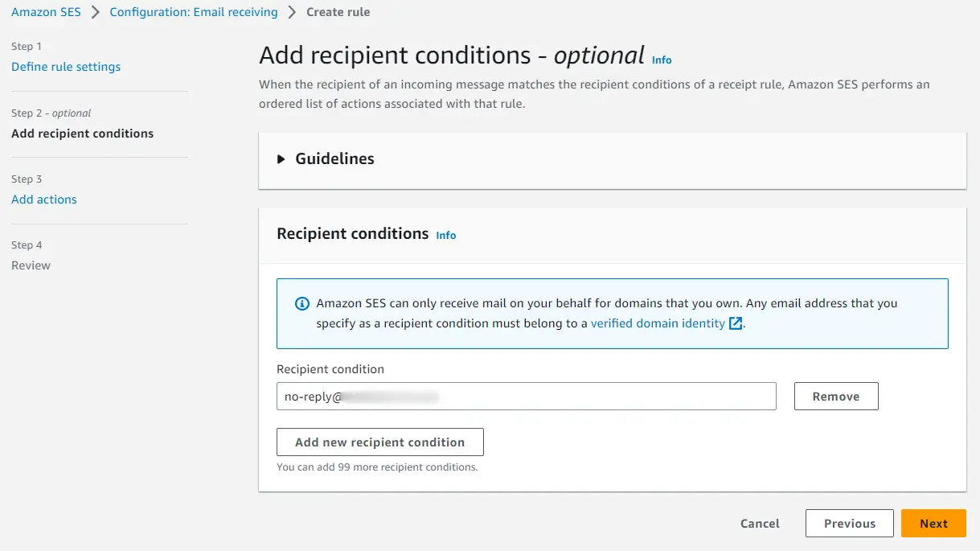Remove the no-reply recipient condition

(x=836, y=397)
